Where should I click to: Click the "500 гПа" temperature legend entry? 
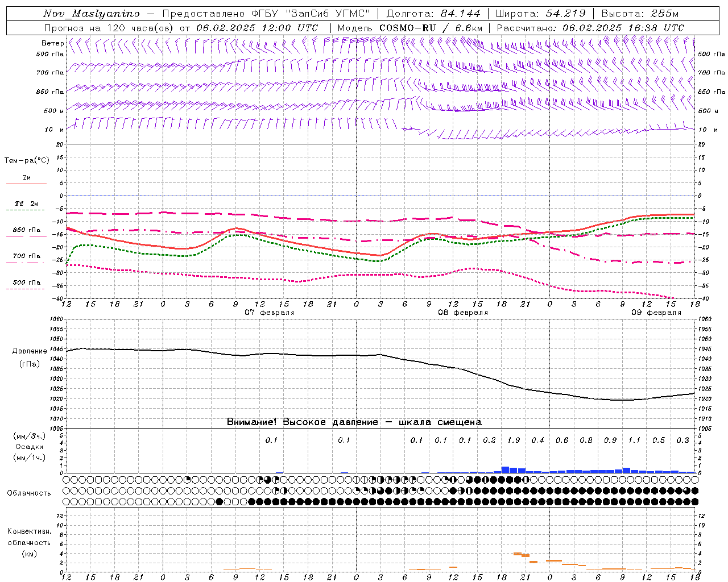[27, 282]
